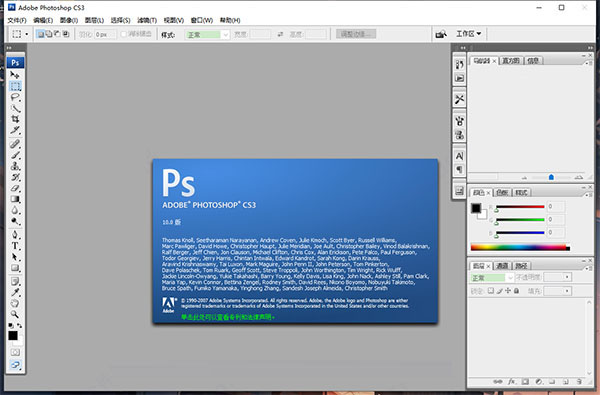Select the Move tool

(x=15, y=75)
